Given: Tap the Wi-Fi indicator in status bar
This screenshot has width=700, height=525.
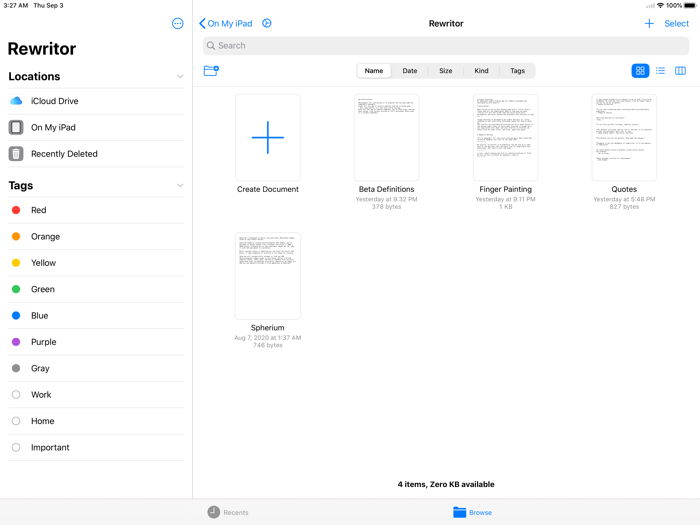Looking at the screenshot, I should [x=660, y=5].
